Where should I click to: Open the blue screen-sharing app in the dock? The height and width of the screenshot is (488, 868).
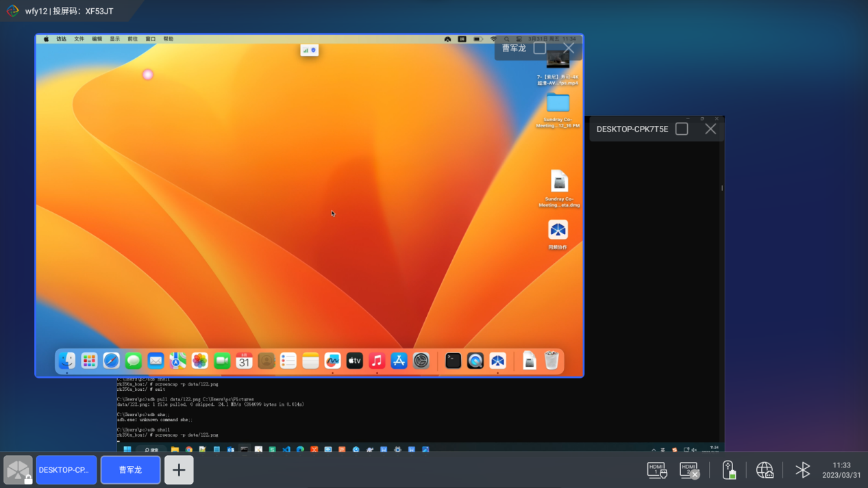pos(497,361)
